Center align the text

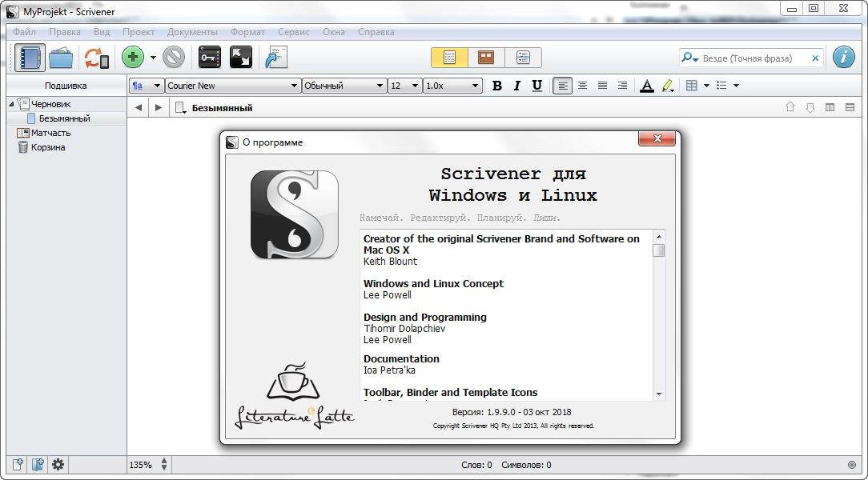coord(582,86)
